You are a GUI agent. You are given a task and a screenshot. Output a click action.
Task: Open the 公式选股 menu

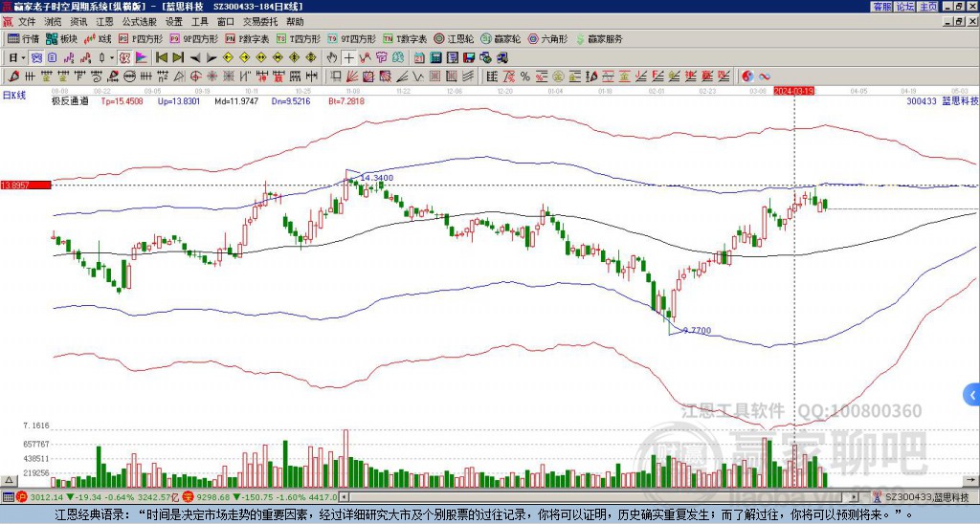tap(139, 22)
